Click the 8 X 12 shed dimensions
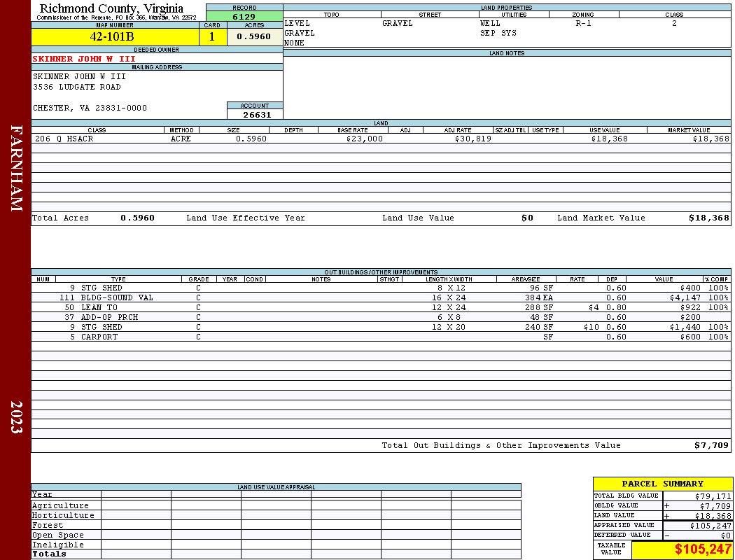This screenshot has height=560, width=735. pyautogui.click(x=451, y=288)
